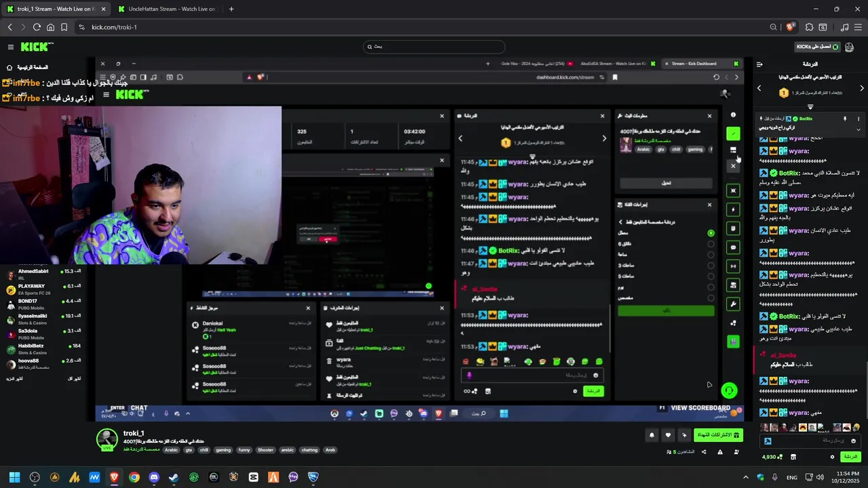Click the 4,930 channel points balance
This screenshot has height=488, width=868.
pyautogui.click(x=773, y=457)
